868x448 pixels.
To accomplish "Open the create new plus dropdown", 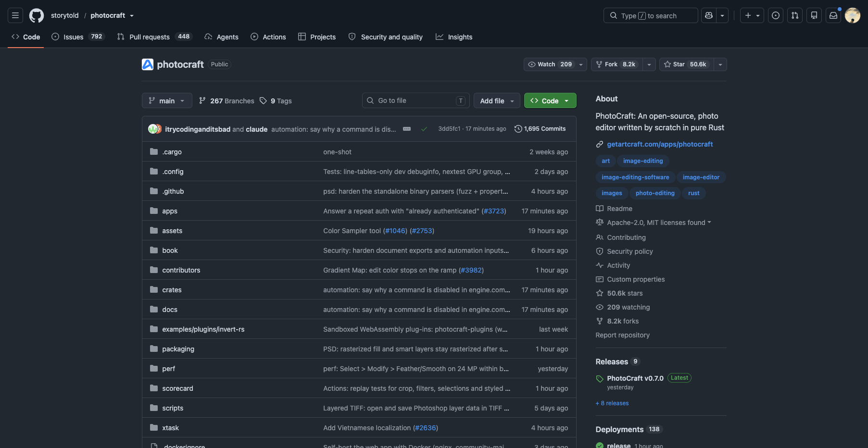I will point(752,15).
